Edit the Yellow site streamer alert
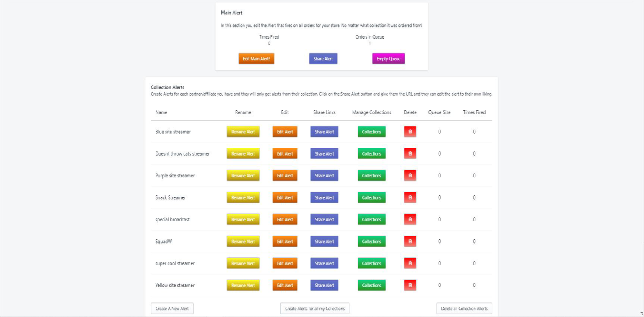 coord(285,285)
